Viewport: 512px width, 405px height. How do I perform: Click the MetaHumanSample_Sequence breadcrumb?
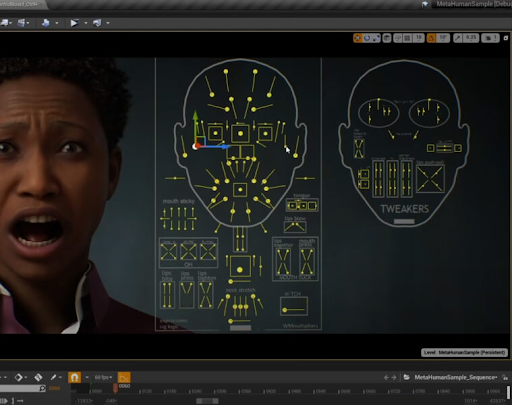click(455, 377)
